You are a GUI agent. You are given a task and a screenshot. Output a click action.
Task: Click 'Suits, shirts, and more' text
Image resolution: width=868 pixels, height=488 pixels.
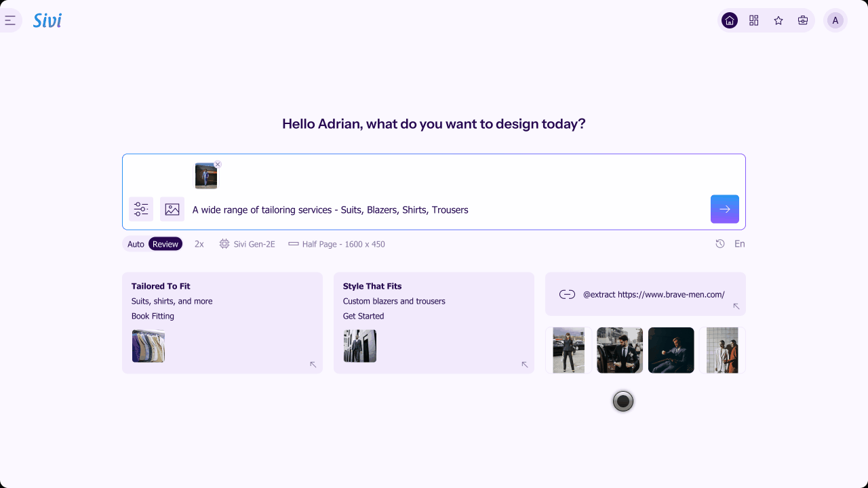(x=172, y=301)
